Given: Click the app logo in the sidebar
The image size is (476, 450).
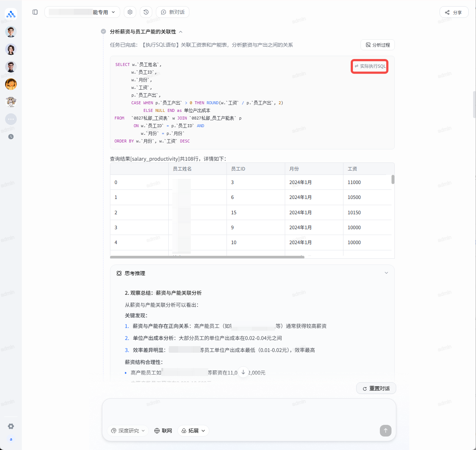Looking at the screenshot, I should click(x=11, y=15).
